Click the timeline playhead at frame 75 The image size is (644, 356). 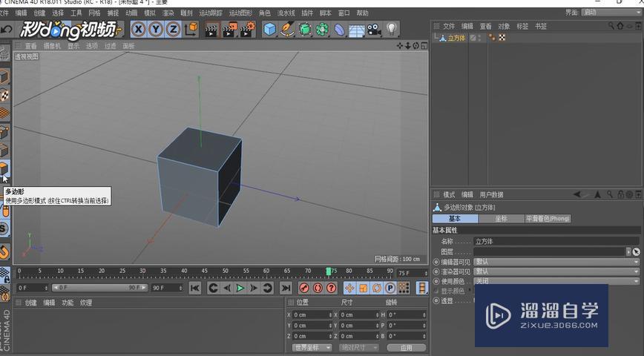pyautogui.click(x=329, y=271)
